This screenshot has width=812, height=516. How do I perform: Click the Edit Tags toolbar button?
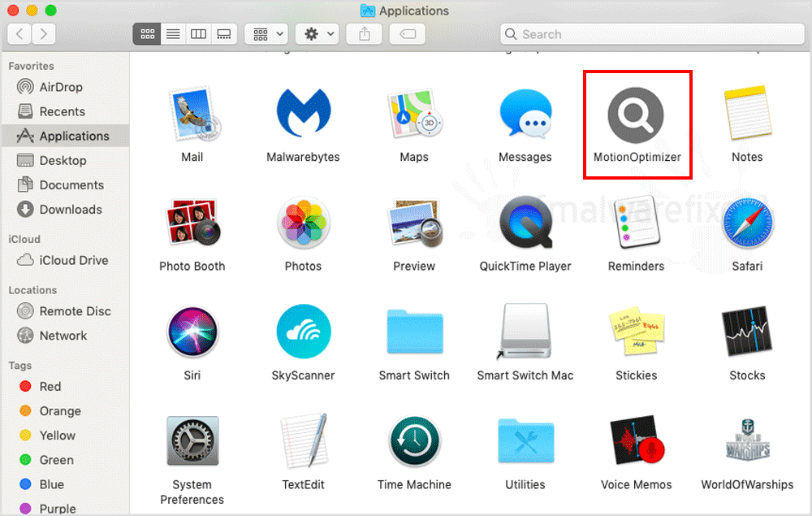tap(408, 34)
